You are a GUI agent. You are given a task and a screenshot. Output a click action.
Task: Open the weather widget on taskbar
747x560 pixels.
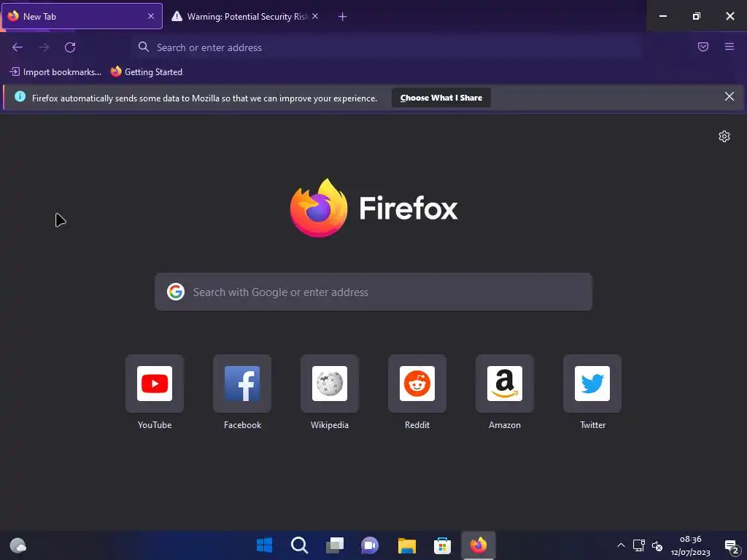coord(18,545)
